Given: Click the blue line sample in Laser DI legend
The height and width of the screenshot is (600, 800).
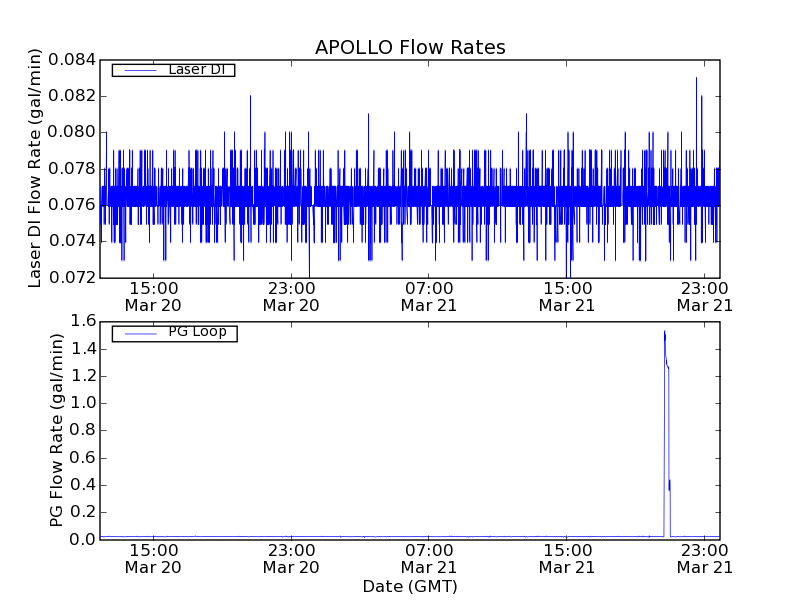Looking at the screenshot, I should click(x=140, y=70).
